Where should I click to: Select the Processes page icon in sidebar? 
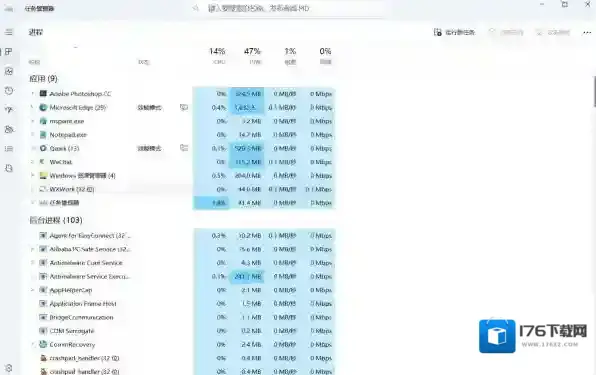coord(9,52)
